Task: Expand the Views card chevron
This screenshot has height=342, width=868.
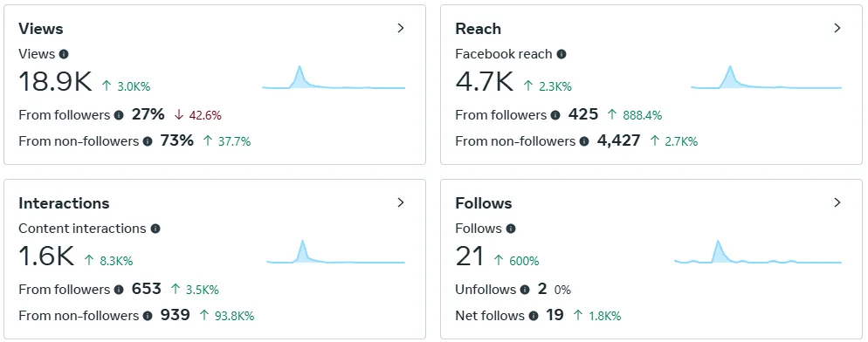Action: pyautogui.click(x=402, y=28)
